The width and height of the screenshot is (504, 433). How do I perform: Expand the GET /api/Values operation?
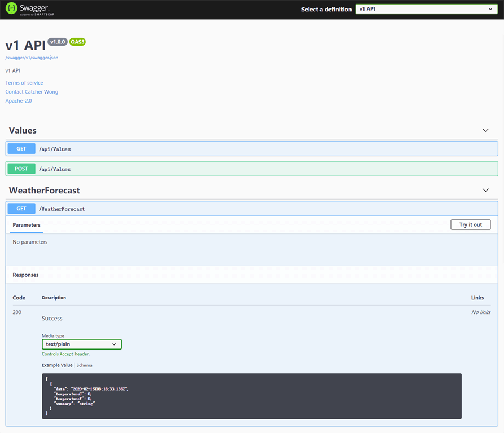pyautogui.click(x=252, y=149)
